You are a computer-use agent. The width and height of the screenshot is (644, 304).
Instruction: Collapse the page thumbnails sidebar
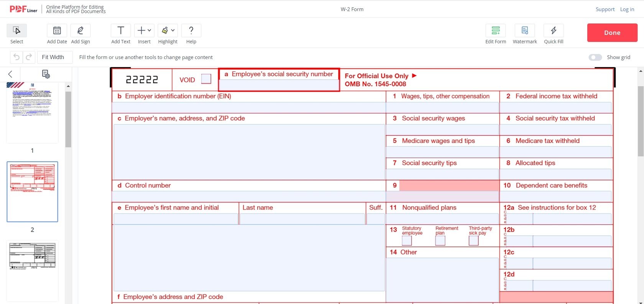point(10,74)
